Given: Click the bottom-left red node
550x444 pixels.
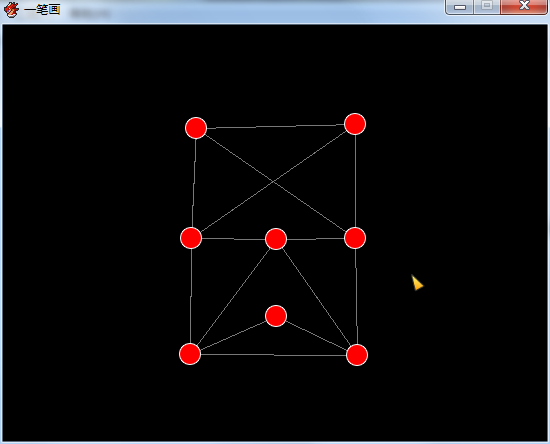Looking at the screenshot, I should 190,354.
